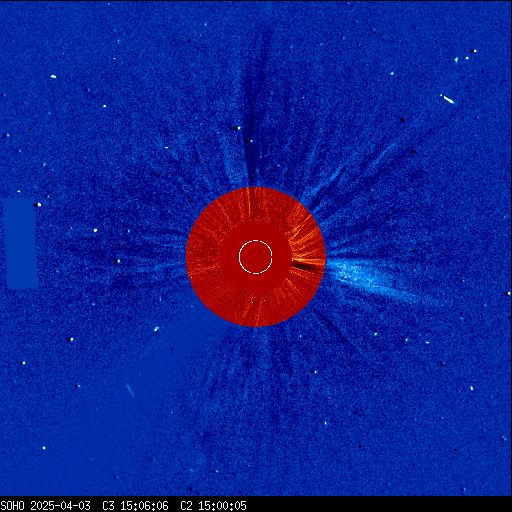This screenshot has height=512, width=512.
Task: Select the SOHO label in the caption bar
Action: point(12,506)
